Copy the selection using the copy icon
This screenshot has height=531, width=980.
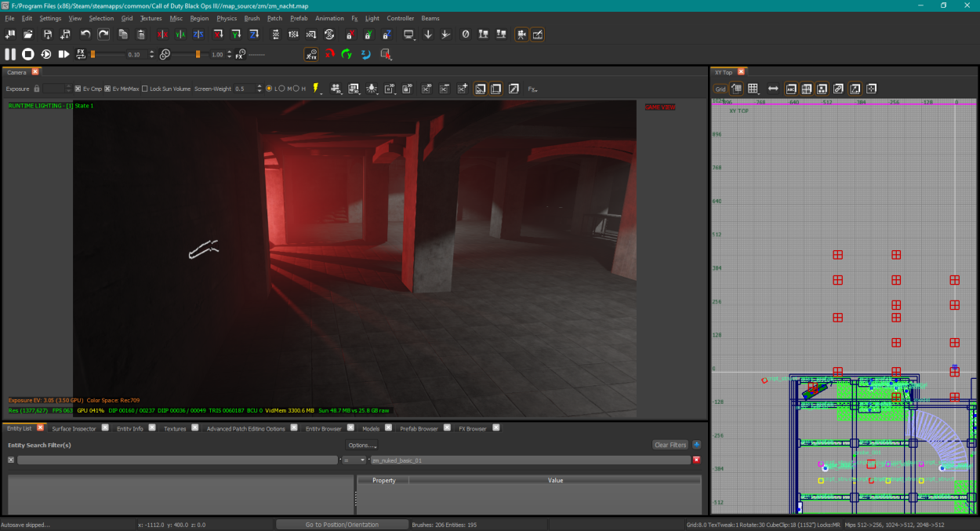(123, 35)
